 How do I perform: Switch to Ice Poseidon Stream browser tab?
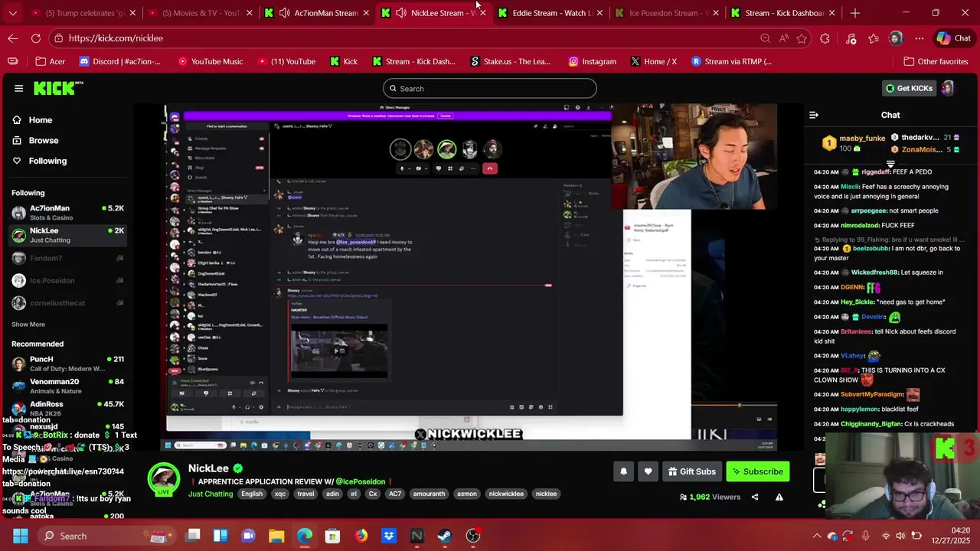click(665, 13)
